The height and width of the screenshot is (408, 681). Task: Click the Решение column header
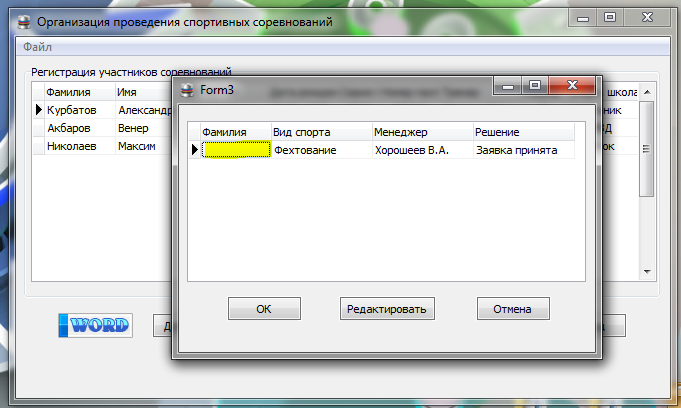[x=524, y=132]
